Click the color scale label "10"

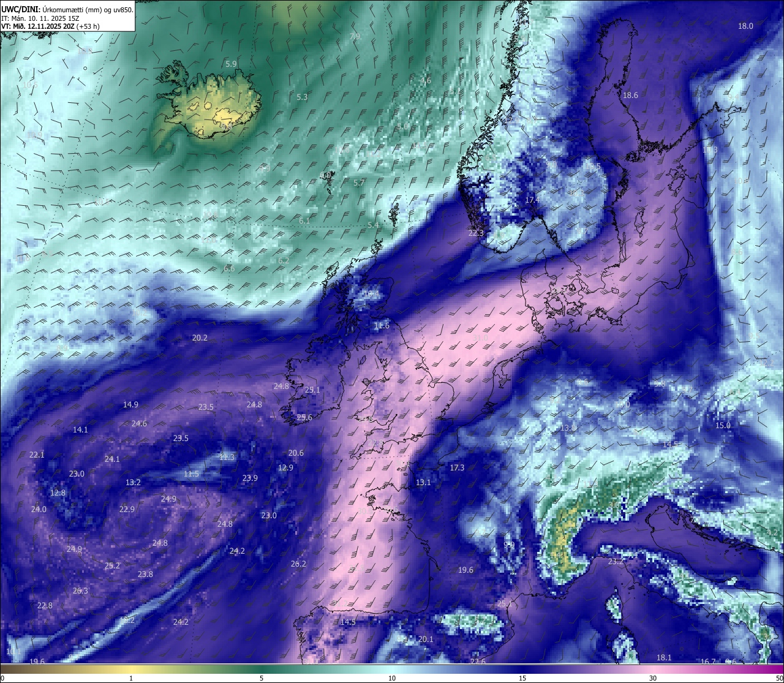tap(392, 678)
